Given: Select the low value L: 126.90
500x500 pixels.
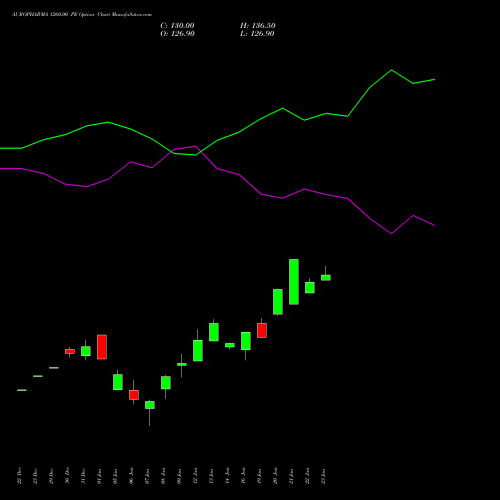Looking at the screenshot, I should [x=257, y=34].
